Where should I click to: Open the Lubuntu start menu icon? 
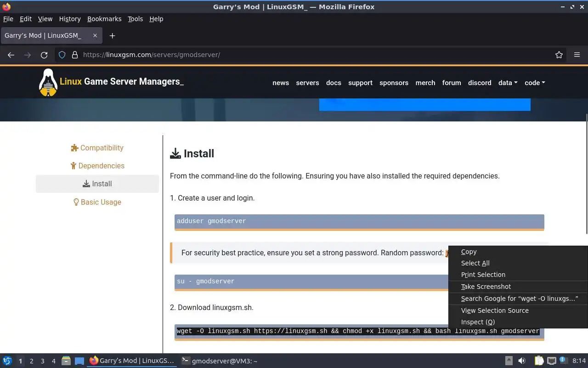point(7,361)
